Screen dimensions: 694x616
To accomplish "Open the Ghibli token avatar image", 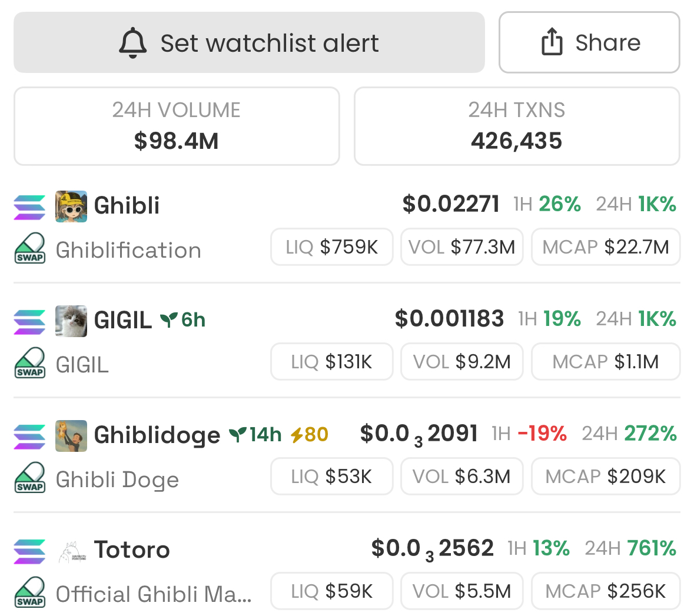I will (x=71, y=207).
